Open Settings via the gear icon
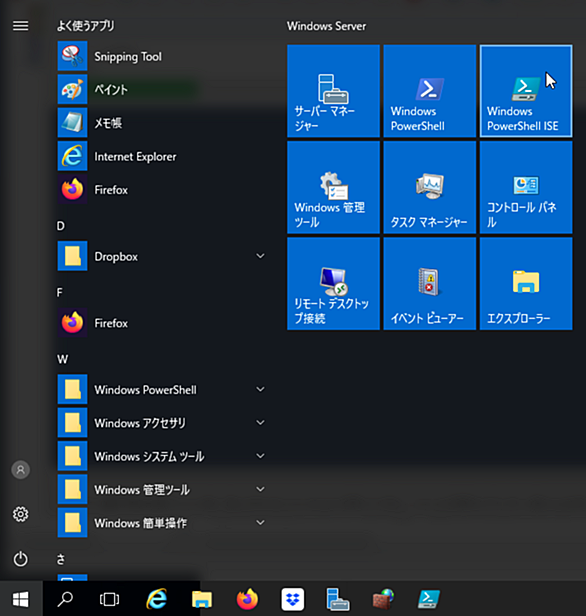 20,514
